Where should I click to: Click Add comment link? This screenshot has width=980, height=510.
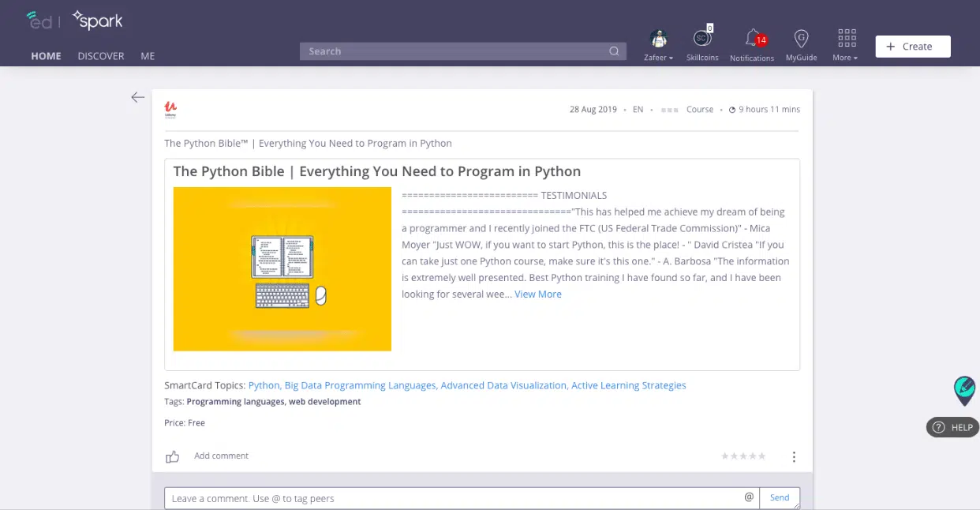point(221,456)
